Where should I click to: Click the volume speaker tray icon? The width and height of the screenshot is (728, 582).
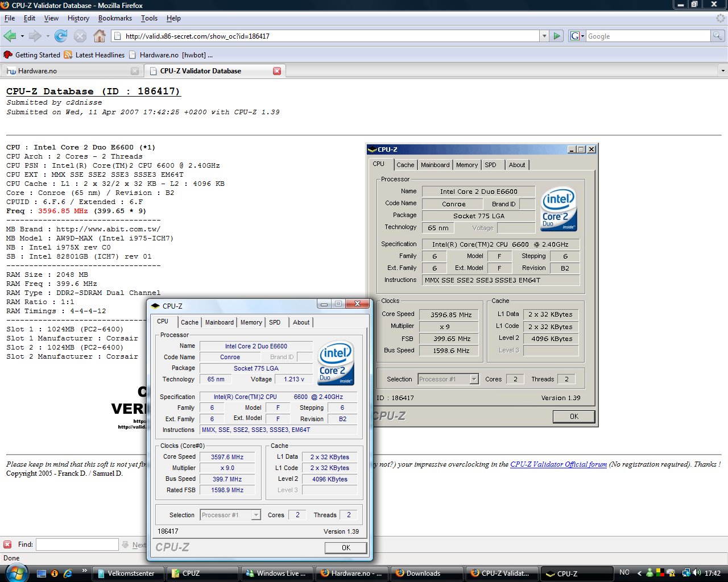pyautogui.click(x=697, y=573)
